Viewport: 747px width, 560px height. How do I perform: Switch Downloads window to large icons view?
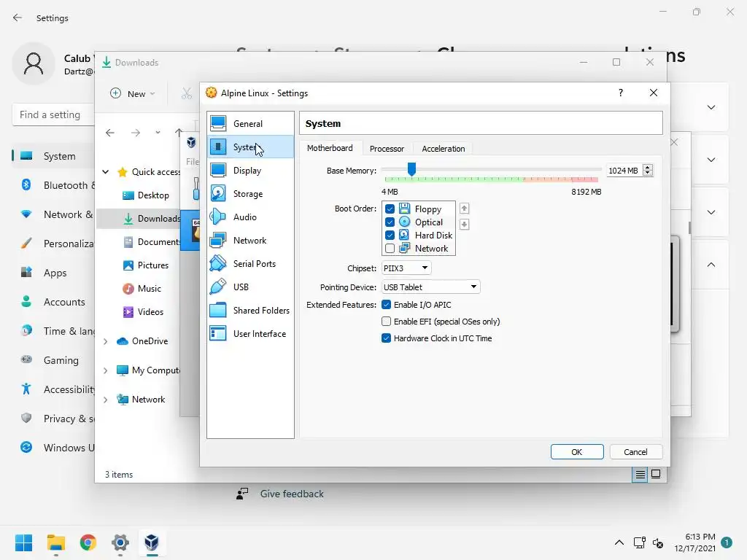[x=656, y=474]
